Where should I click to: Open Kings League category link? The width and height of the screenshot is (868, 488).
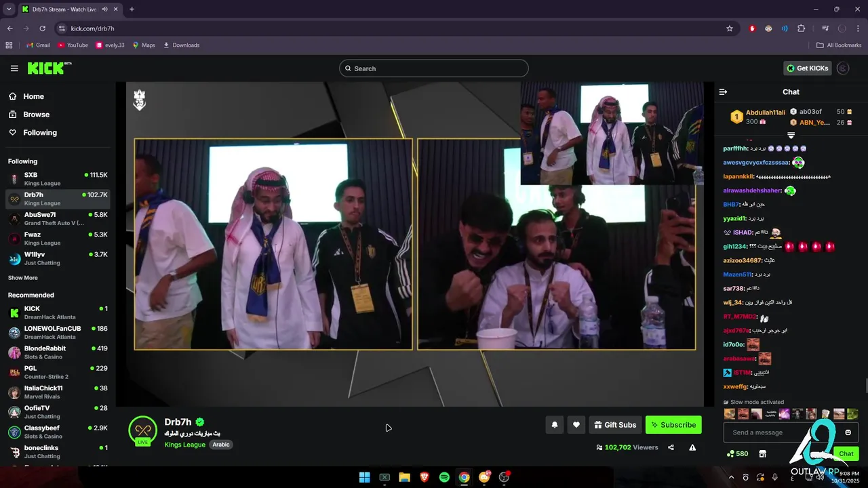(x=184, y=445)
